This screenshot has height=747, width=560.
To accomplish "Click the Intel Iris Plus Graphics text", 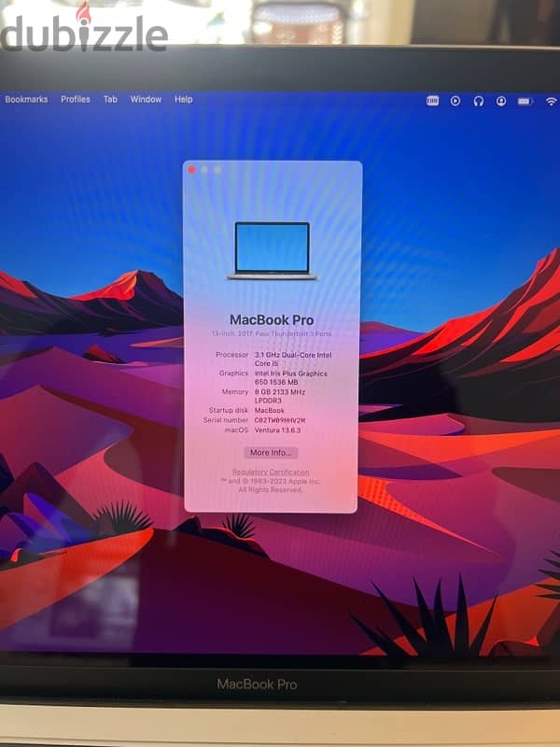I will pyautogui.click(x=291, y=378).
